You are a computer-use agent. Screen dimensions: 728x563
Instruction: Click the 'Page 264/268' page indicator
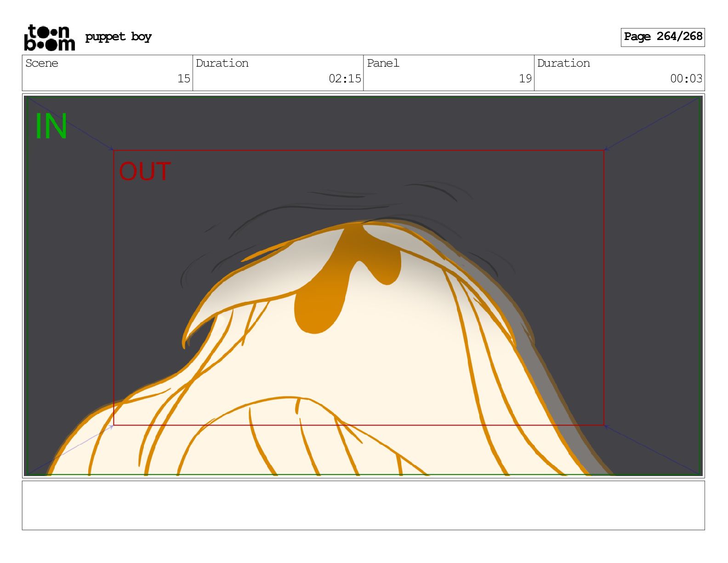click(x=663, y=37)
